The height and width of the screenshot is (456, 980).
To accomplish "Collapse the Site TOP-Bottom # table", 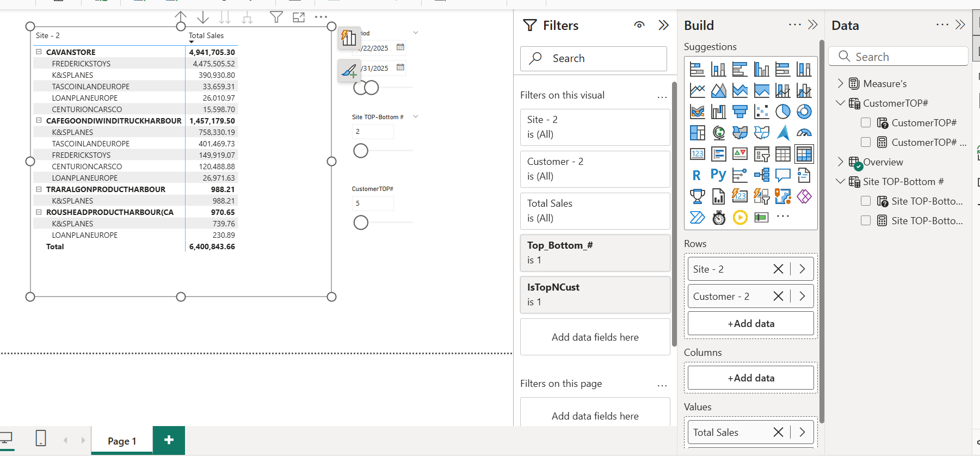I will [x=841, y=181].
